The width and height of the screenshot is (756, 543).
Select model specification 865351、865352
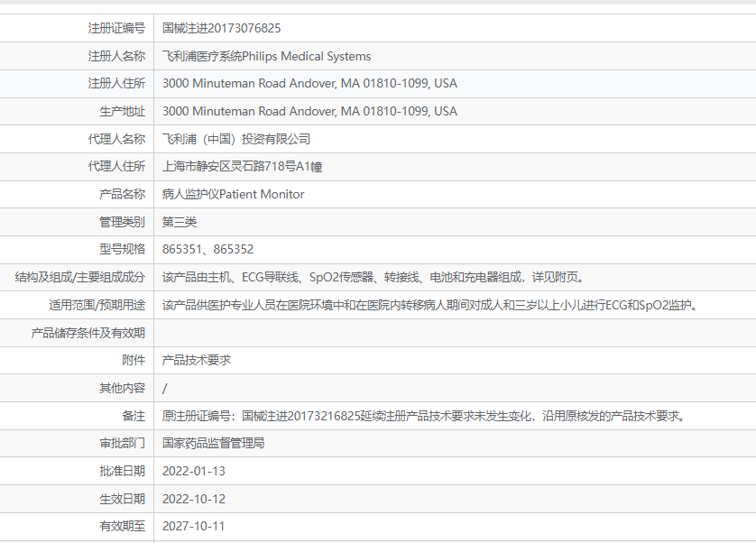(x=207, y=249)
